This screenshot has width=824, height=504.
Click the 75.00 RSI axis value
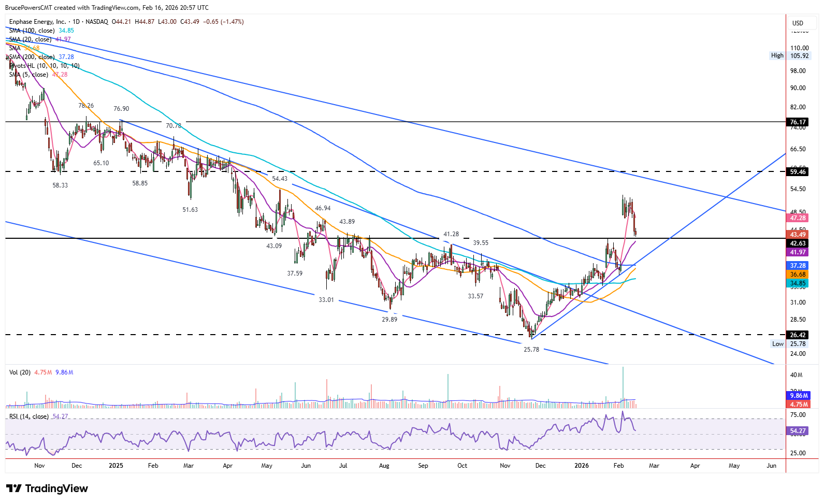click(798, 415)
